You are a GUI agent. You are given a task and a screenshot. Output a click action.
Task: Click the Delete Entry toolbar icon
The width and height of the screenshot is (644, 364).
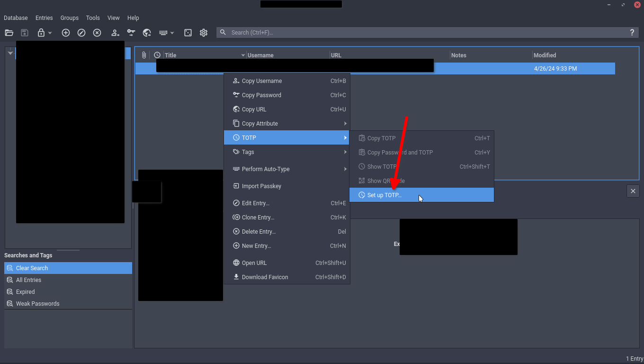click(97, 33)
